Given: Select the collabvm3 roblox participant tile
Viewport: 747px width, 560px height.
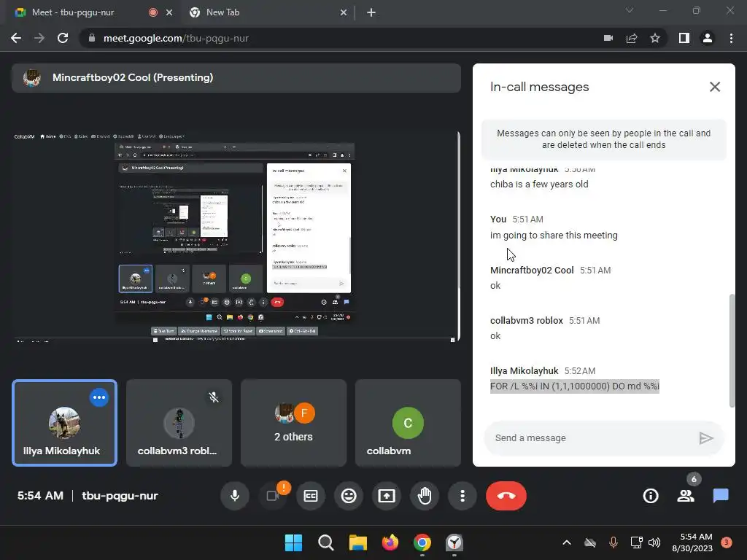Looking at the screenshot, I should coord(179,423).
